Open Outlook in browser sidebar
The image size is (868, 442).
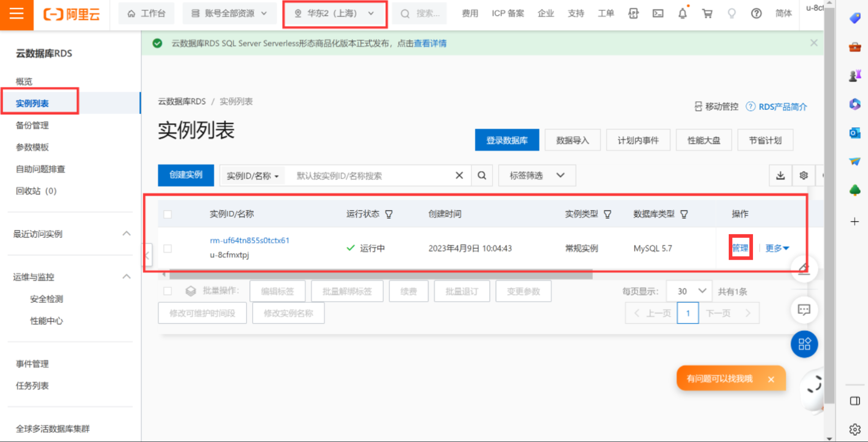pyautogui.click(x=855, y=133)
